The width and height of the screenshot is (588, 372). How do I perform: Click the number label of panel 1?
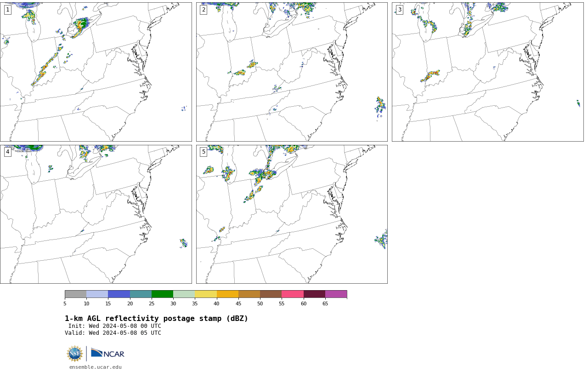pos(8,10)
